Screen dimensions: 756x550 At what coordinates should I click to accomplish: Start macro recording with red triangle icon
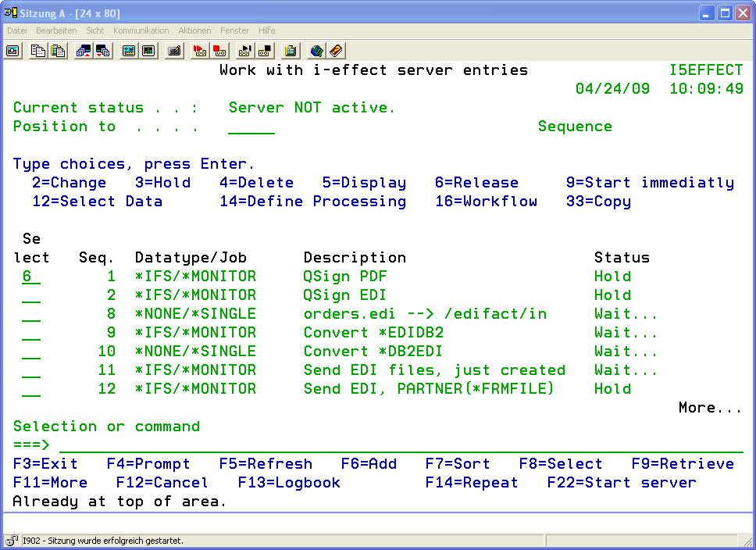coord(200,51)
